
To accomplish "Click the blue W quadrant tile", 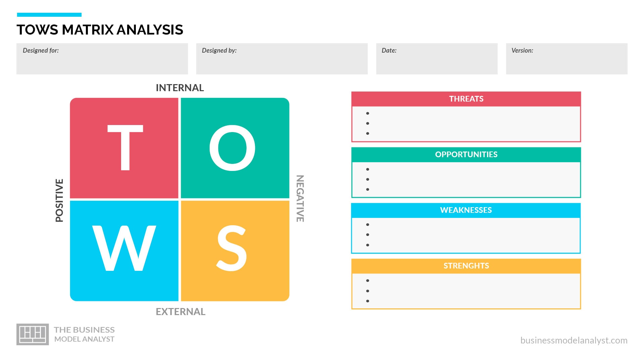I will (124, 250).
